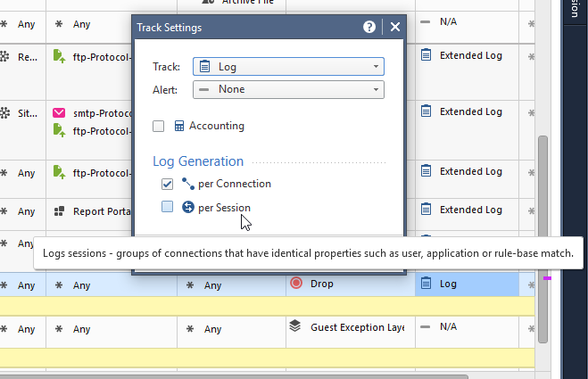Click the per Session arrows icon
Screen dimensions: 588x379
[188, 207]
